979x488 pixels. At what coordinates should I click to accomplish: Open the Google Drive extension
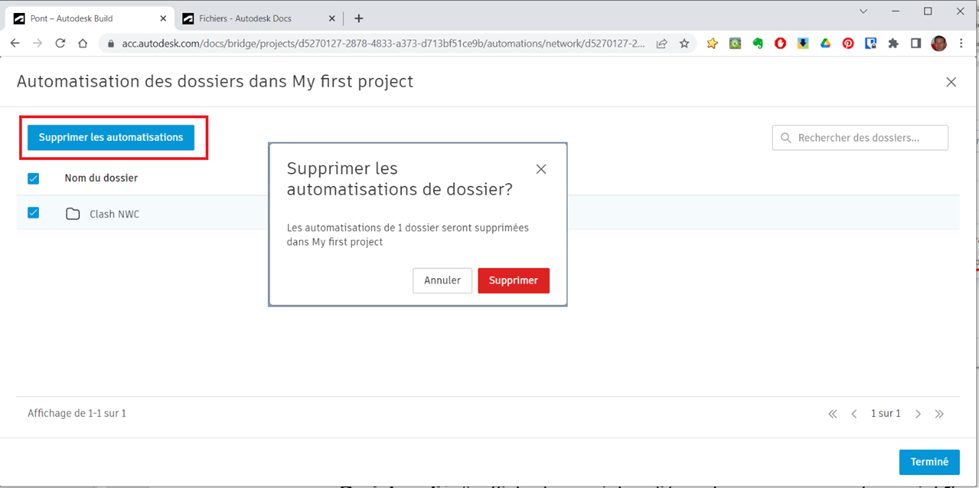(825, 44)
